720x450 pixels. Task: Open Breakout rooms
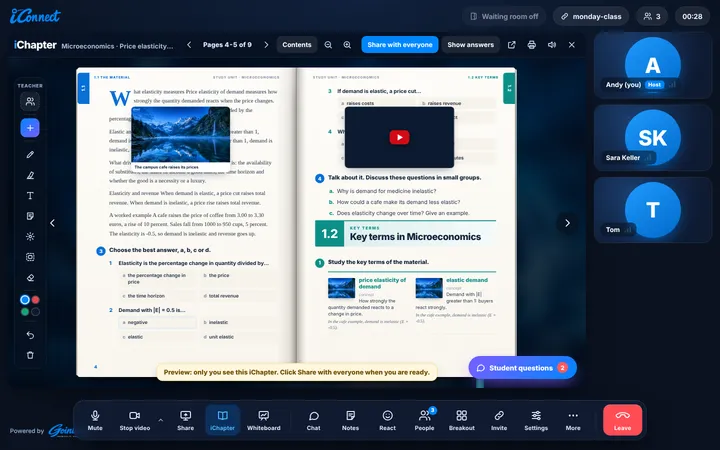coord(461,421)
